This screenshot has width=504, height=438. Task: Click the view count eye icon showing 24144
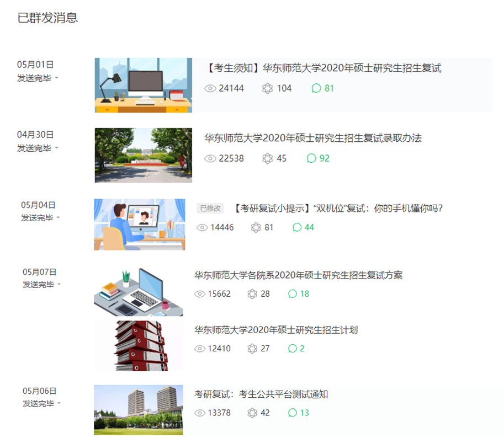click(x=210, y=88)
